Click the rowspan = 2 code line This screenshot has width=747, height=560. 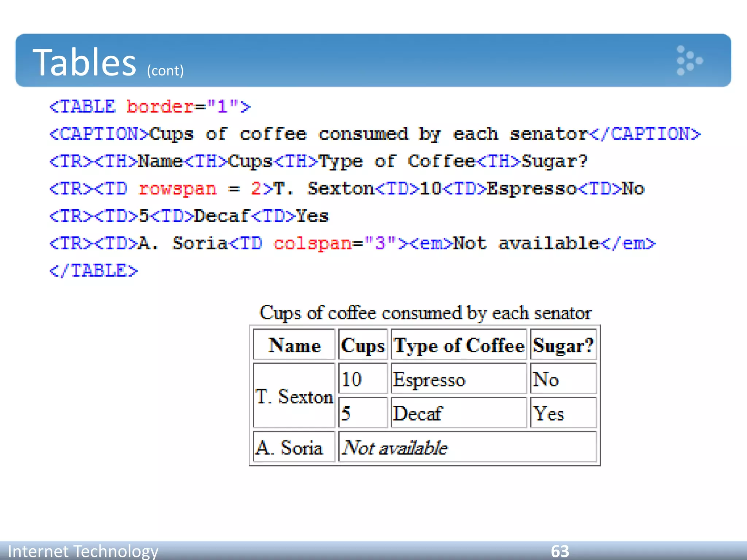tap(347, 189)
